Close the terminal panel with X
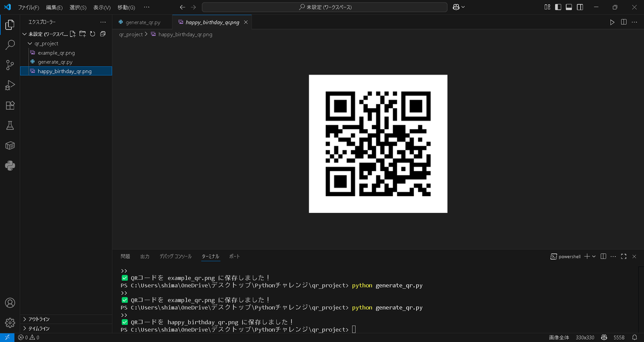Viewport: 644px width, 342px height. tap(634, 257)
